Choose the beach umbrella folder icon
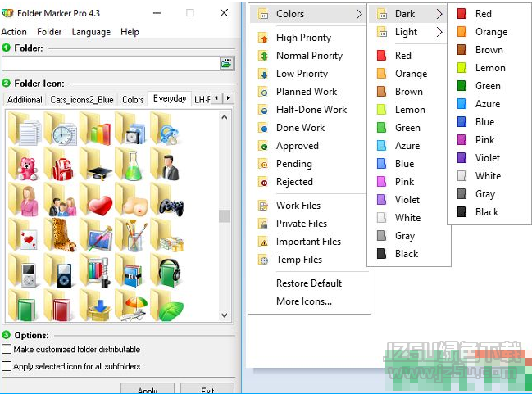Image resolution: width=532 pixels, height=394 pixels. (131, 306)
